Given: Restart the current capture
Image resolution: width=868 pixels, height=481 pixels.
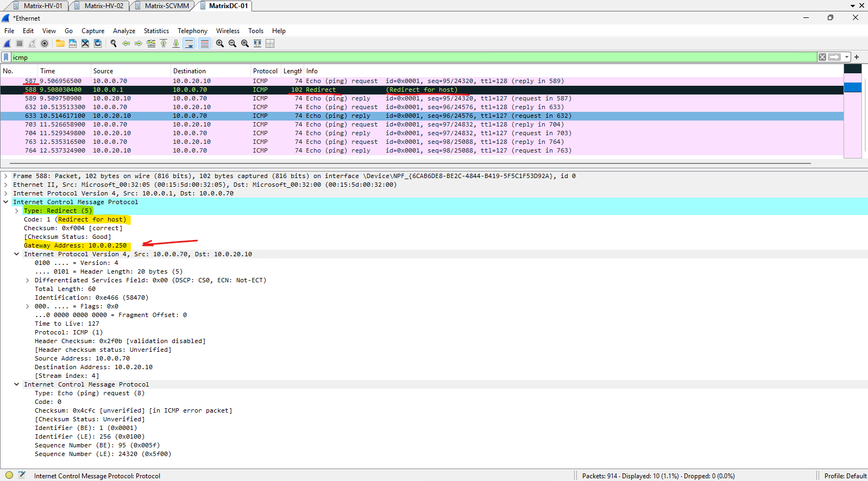Looking at the screenshot, I should (32, 43).
